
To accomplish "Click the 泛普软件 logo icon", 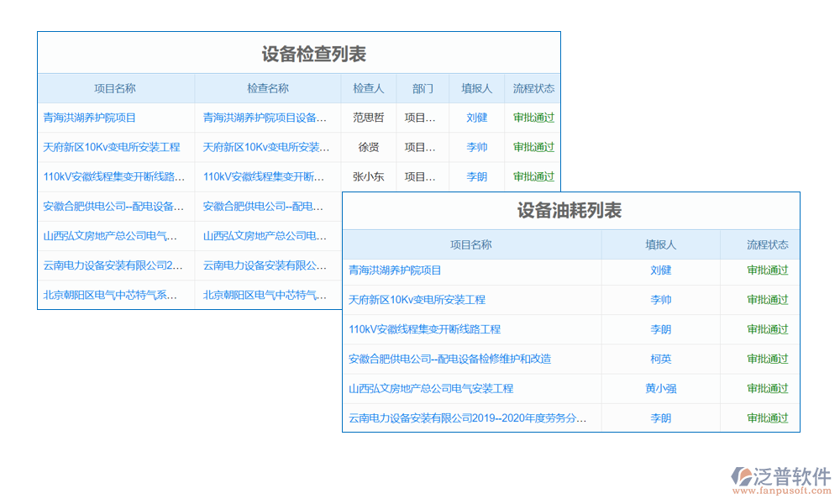I will pos(742,476).
